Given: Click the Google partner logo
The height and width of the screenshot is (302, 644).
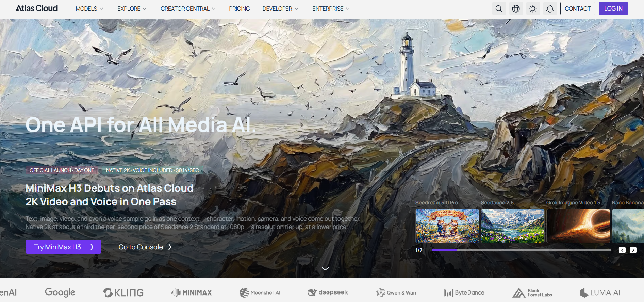Looking at the screenshot, I should [60, 292].
